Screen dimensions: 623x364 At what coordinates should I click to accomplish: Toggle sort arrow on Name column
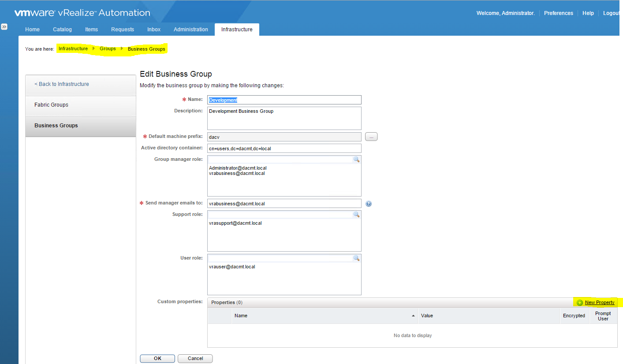tap(413, 316)
